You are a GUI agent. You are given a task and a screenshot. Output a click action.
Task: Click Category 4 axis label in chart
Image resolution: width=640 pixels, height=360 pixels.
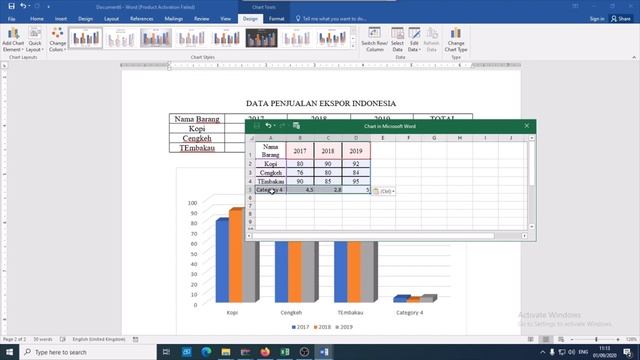pos(409,313)
